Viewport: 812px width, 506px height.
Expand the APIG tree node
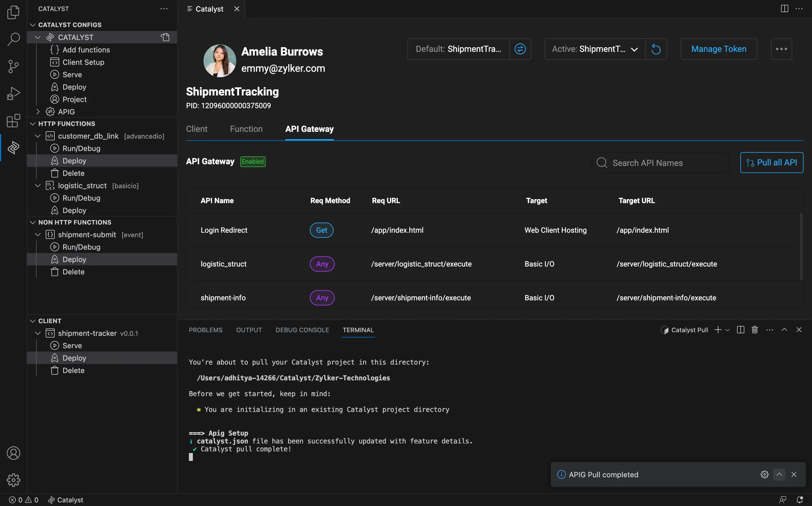point(38,112)
